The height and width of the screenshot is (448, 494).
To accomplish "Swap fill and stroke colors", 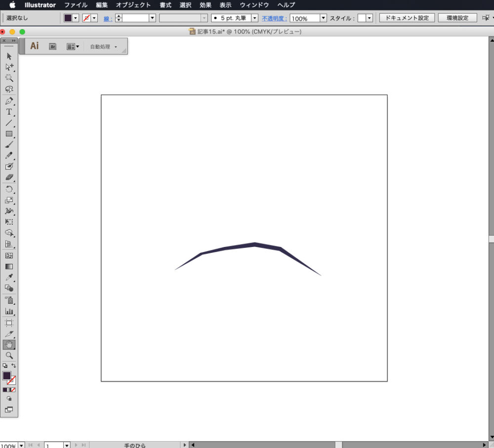I will [14, 366].
